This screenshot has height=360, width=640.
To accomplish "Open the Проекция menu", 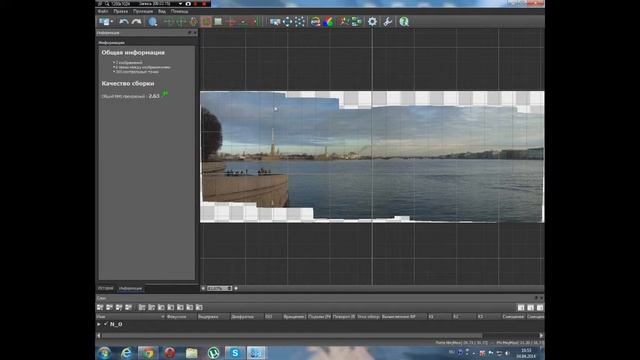I will point(143,11).
